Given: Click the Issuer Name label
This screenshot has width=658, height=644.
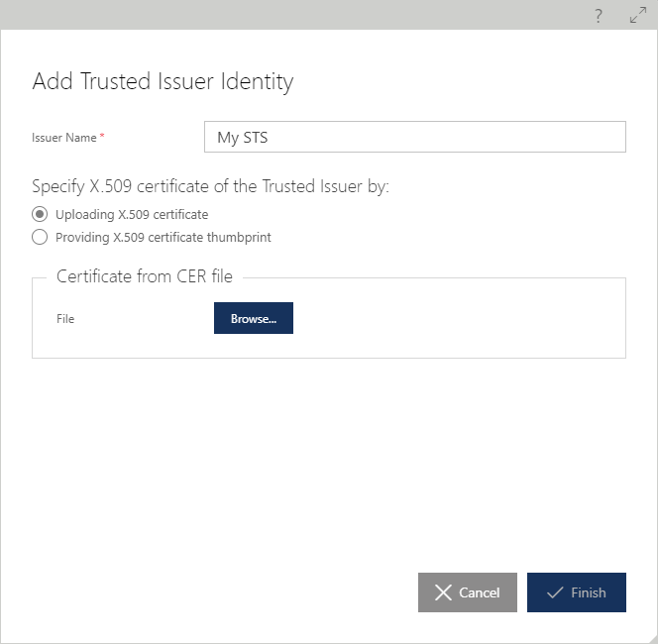Looking at the screenshot, I should [64, 138].
